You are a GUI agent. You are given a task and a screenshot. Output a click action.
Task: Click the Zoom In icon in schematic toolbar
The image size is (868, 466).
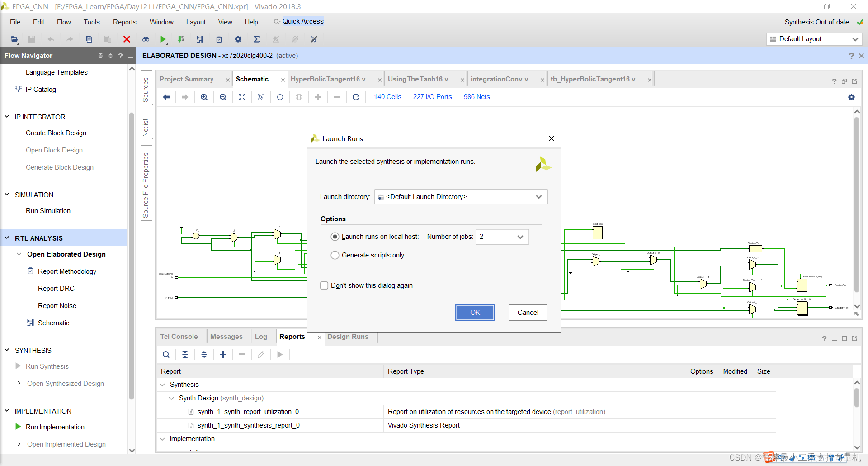[204, 97]
